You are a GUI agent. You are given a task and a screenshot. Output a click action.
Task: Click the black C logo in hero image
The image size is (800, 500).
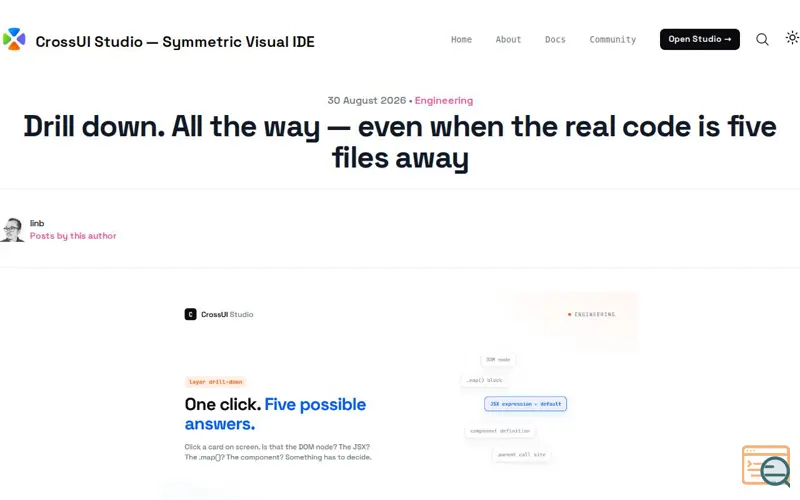click(x=190, y=314)
